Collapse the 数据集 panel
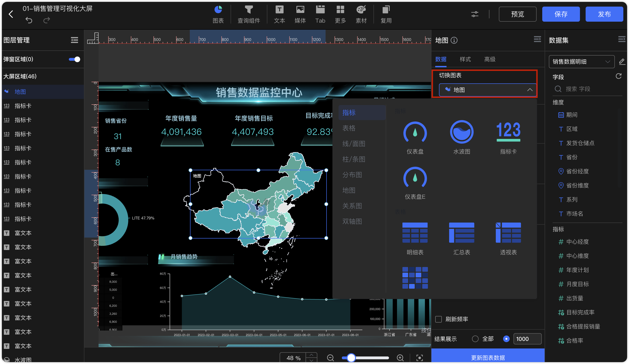The width and height of the screenshot is (629, 364). pyautogui.click(x=621, y=40)
